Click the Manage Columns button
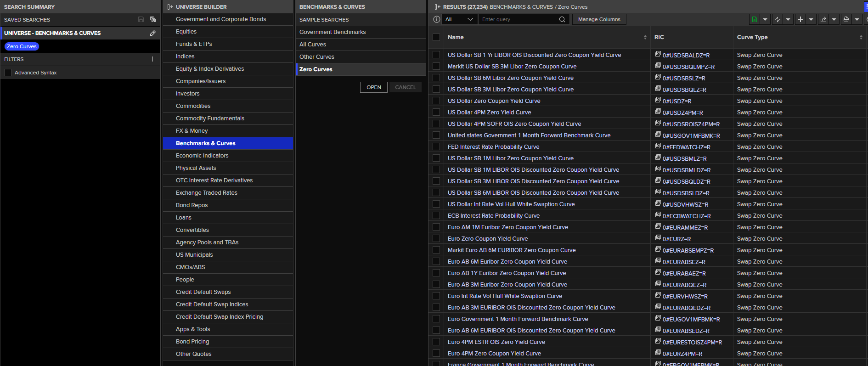 (x=599, y=19)
